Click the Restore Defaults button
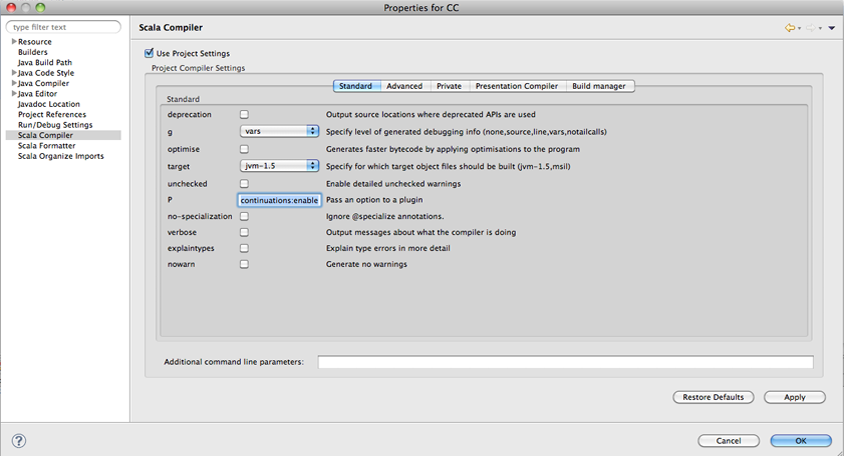This screenshot has height=458, width=844. tap(713, 397)
